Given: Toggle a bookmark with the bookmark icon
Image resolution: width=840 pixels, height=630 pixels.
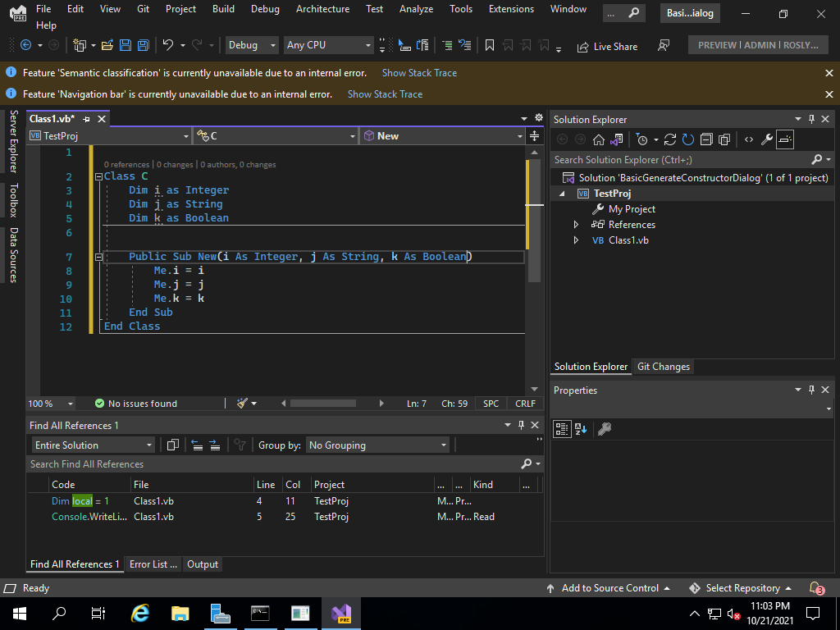Looking at the screenshot, I should click(489, 46).
